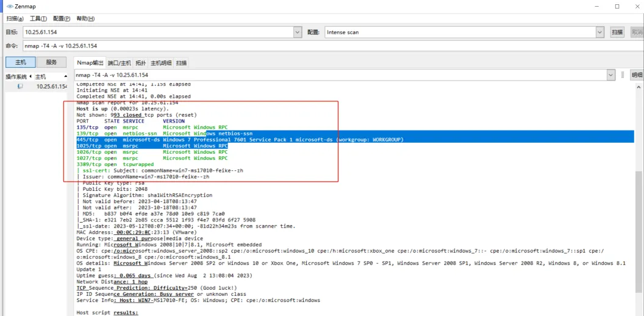The image size is (644, 316).
Task: Click the Host script results line
Action: pos(107,313)
